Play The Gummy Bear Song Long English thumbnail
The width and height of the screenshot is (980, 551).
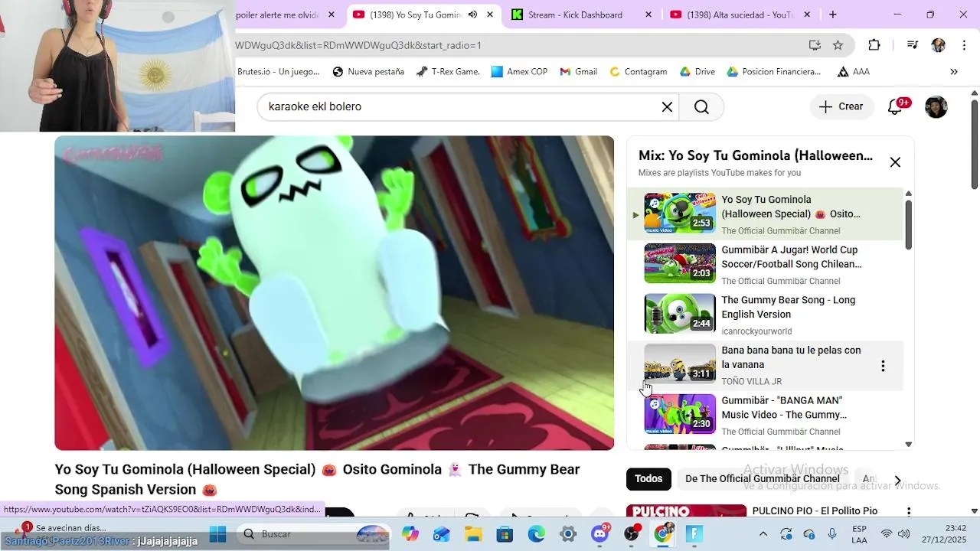pyautogui.click(x=680, y=314)
